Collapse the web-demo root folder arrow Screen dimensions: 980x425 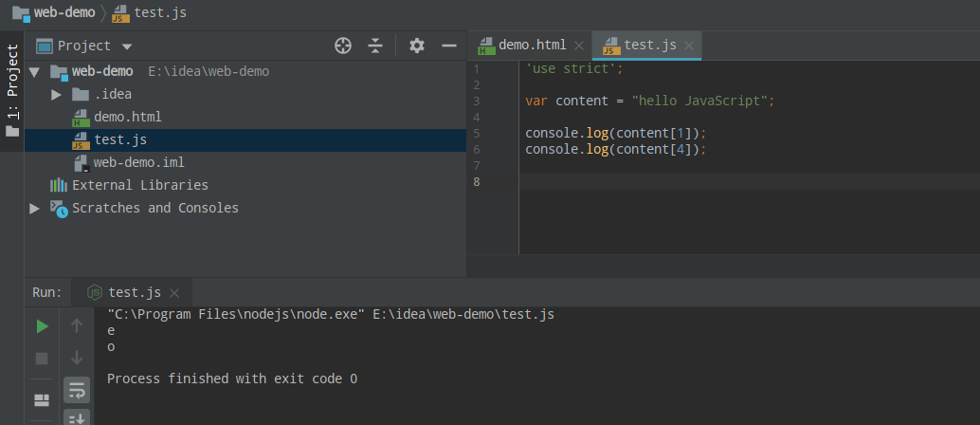pos(34,71)
